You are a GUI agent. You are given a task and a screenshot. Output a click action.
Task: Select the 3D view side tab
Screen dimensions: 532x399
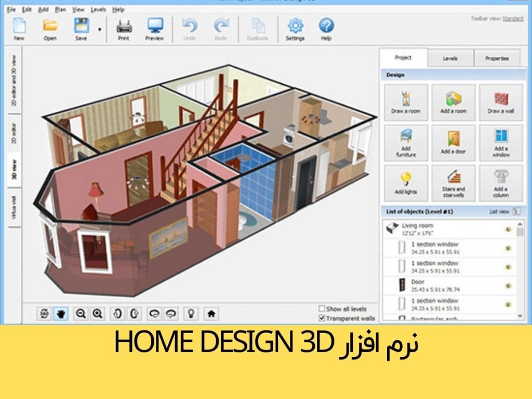[14, 170]
